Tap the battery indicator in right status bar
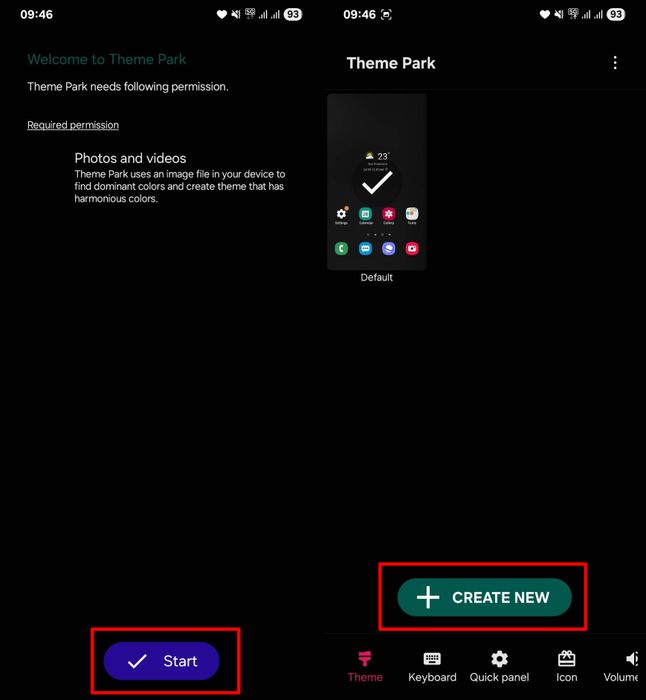 [x=616, y=14]
